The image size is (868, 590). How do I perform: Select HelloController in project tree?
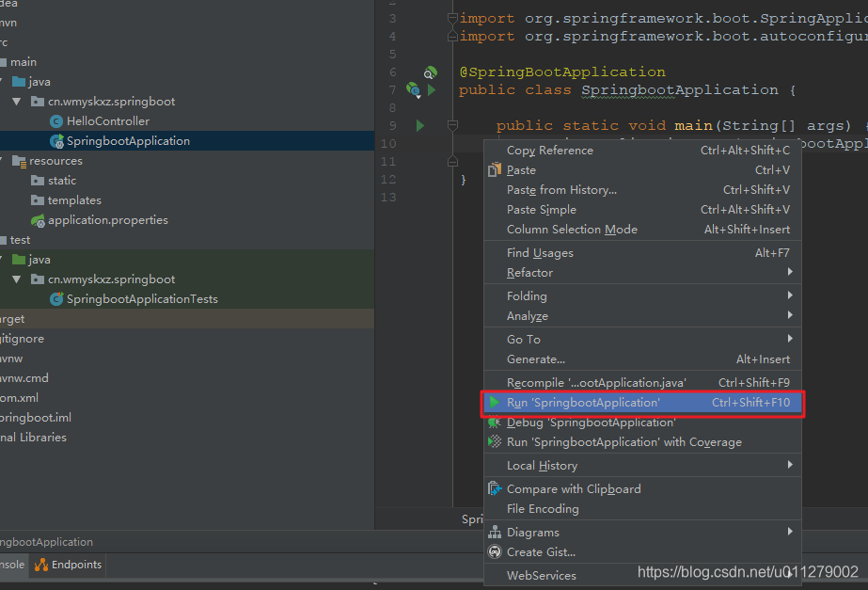pos(187,121)
